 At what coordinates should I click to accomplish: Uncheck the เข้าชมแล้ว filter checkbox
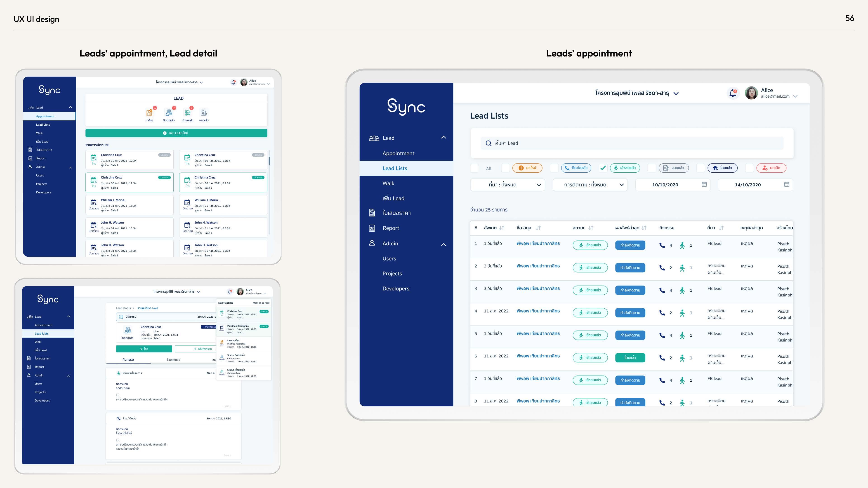603,168
